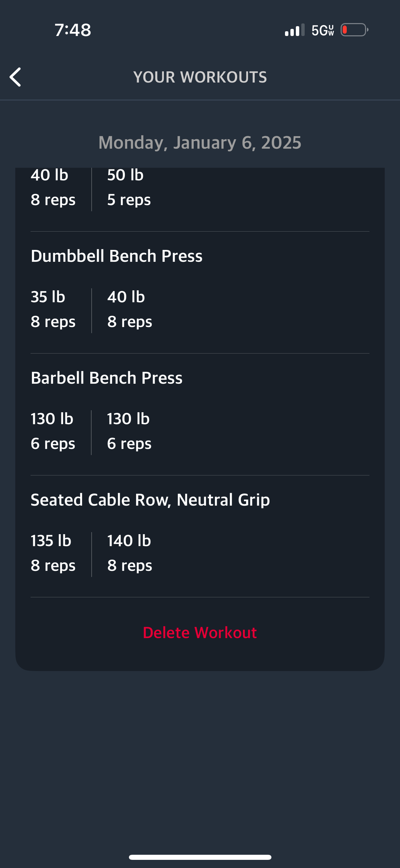
Task: Tap the Your Workouts header title
Action: tap(200, 77)
